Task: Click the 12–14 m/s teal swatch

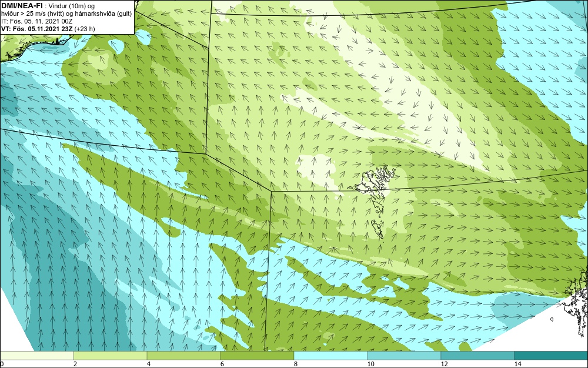Action: (x=477, y=356)
